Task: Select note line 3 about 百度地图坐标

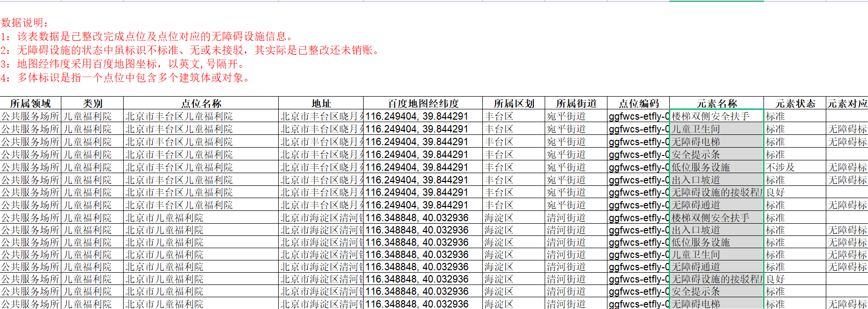Action: [123, 64]
